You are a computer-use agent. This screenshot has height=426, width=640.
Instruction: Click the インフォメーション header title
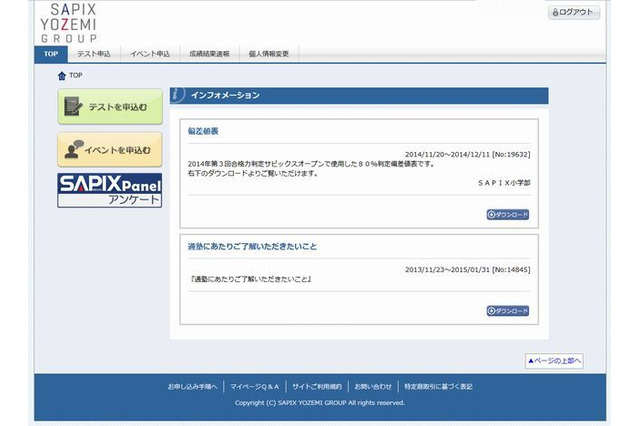(x=225, y=95)
